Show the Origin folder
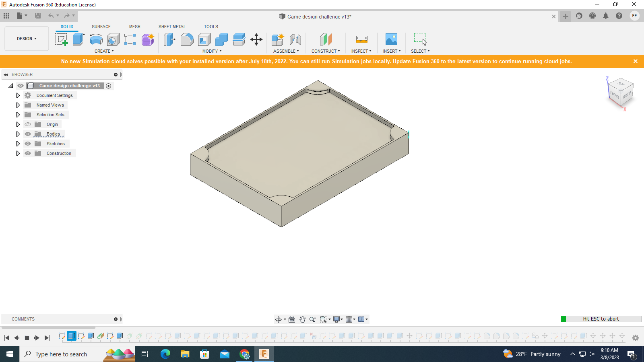 point(27,124)
